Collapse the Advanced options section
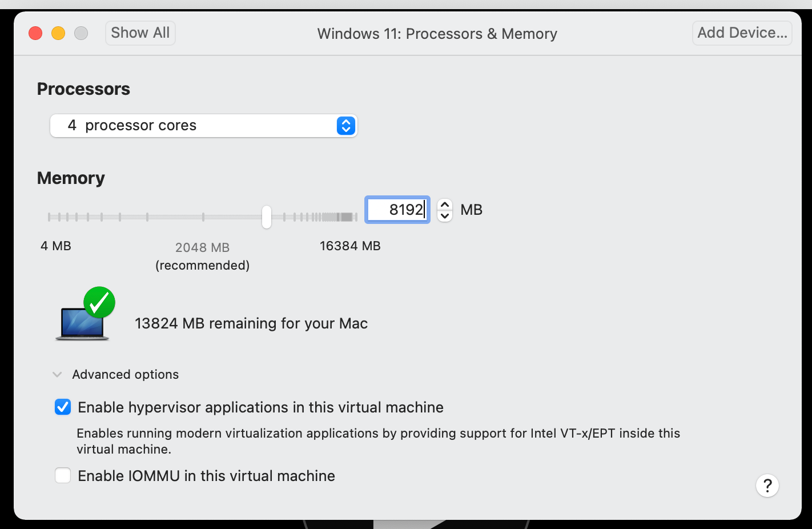Viewport: 812px width, 529px height. 57,375
